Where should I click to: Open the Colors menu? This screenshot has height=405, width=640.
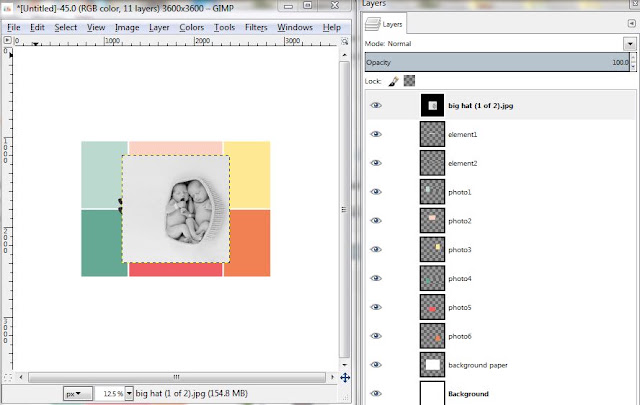[x=191, y=27]
